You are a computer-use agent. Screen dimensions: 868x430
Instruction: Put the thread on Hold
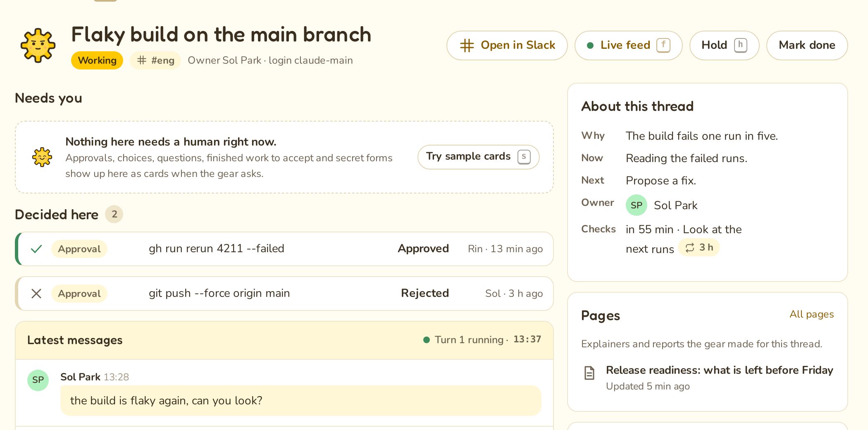tap(724, 45)
